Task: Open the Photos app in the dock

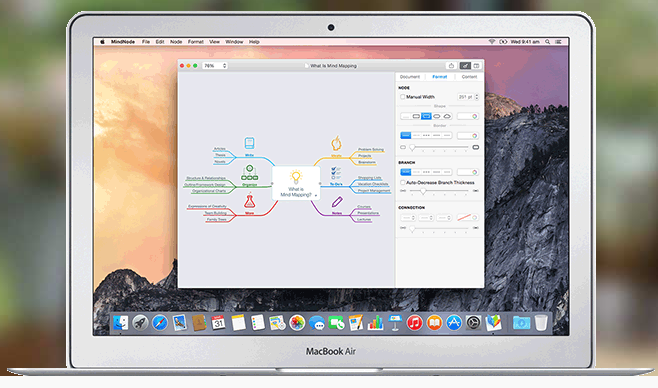Action: [x=297, y=323]
